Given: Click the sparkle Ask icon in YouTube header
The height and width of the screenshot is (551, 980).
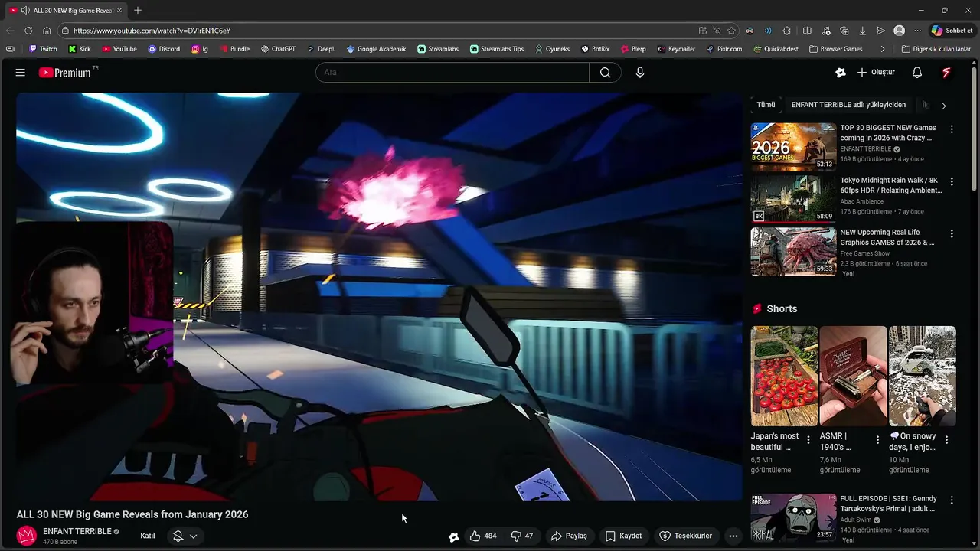Looking at the screenshot, I should click(x=841, y=72).
